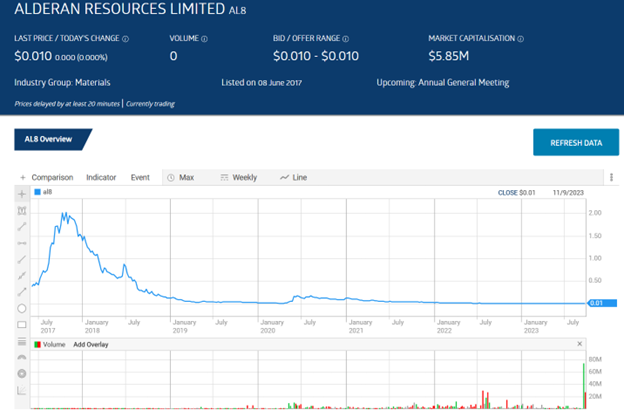
Task: Open the chart options three-dot menu
Action: point(611,177)
